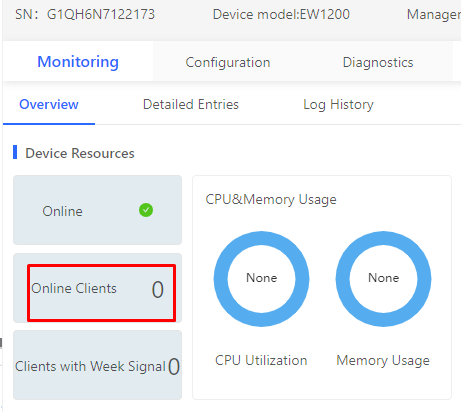Image resolution: width=461 pixels, height=412 pixels.
Task: Click the Clients with Week Signal card
Action: click(x=97, y=365)
